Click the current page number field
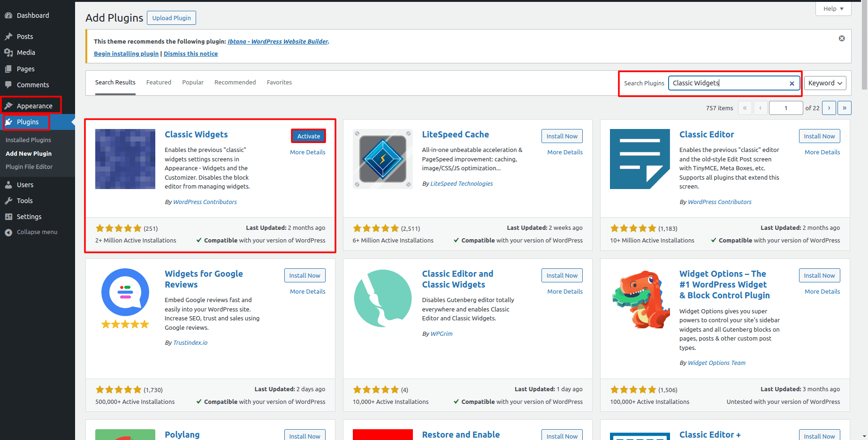Image resolution: width=868 pixels, height=440 pixels. [785, 108]
